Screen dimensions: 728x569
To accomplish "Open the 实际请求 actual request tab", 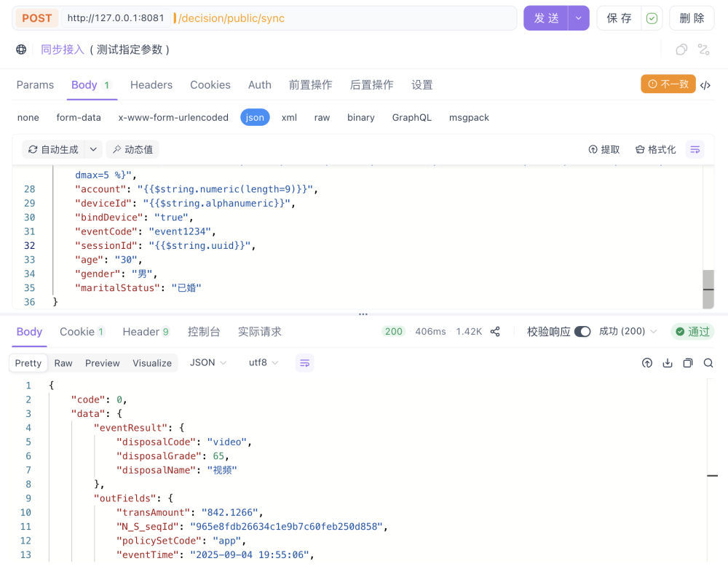I will [260, 332].
